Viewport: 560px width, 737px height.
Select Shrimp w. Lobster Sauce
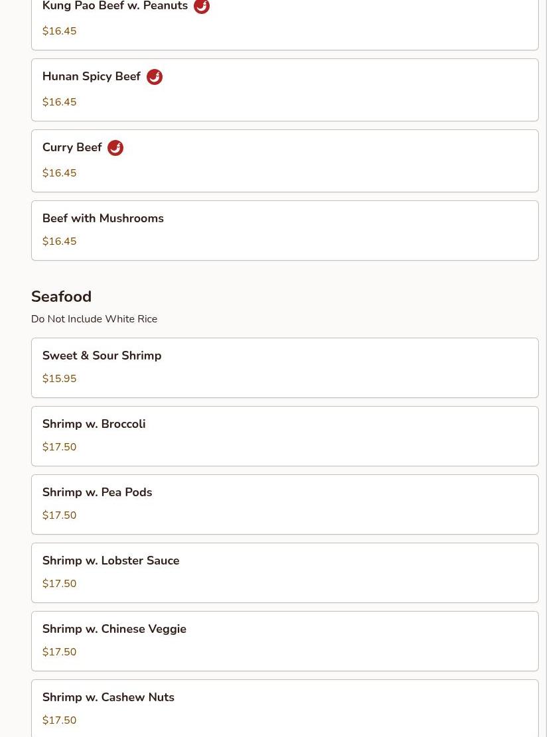(x=285, y=572)
